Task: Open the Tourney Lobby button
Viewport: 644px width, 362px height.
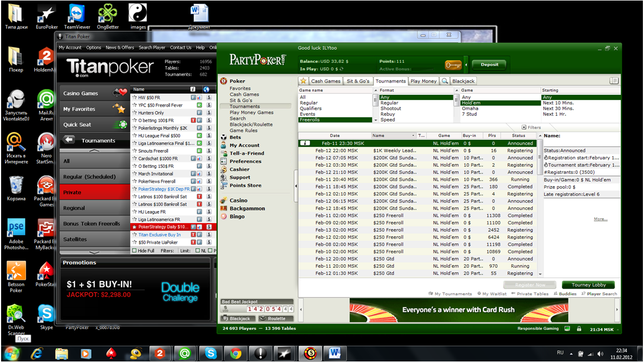Action: (588, 285)
